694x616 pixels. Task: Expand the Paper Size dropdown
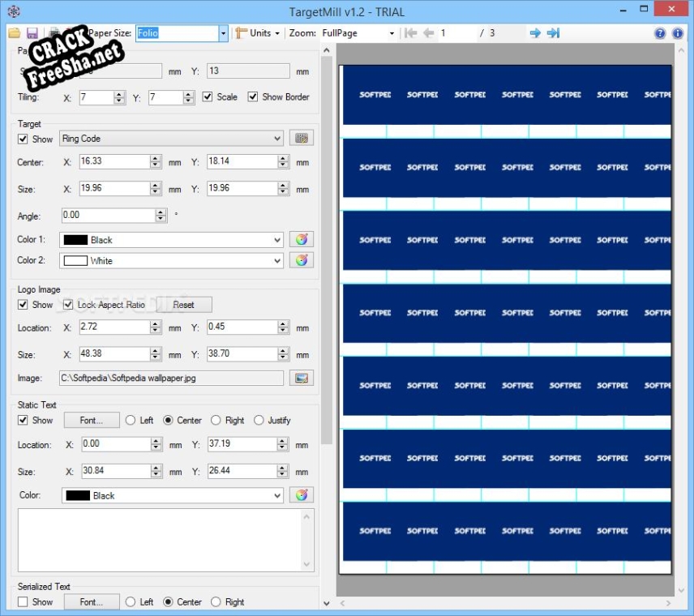point(223,33)
